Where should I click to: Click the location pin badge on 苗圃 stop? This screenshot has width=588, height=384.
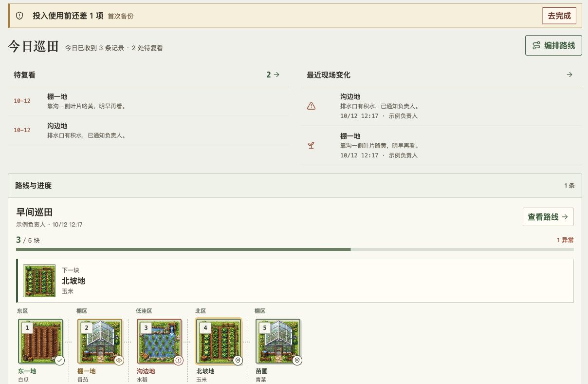pos(297,361)
